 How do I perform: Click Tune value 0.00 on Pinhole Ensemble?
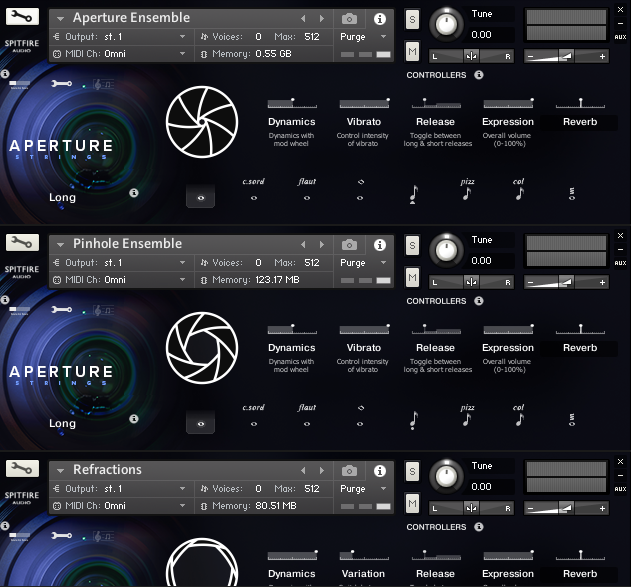click(x=481, y=261)
